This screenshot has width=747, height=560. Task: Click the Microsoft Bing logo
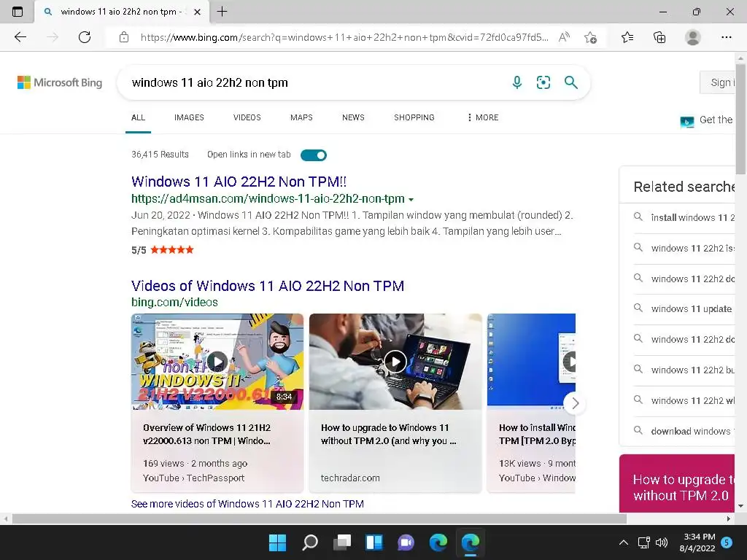[x=60, y=82]
